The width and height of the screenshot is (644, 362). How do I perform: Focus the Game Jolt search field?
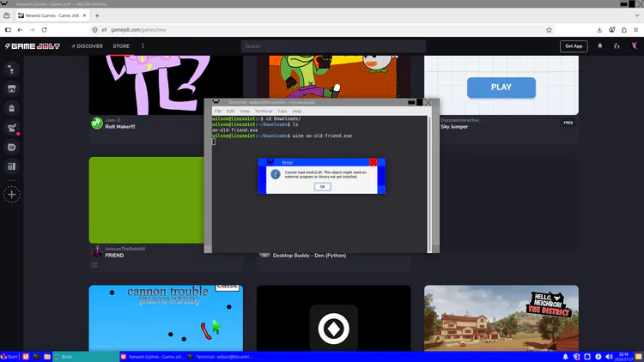click(333, 46)
